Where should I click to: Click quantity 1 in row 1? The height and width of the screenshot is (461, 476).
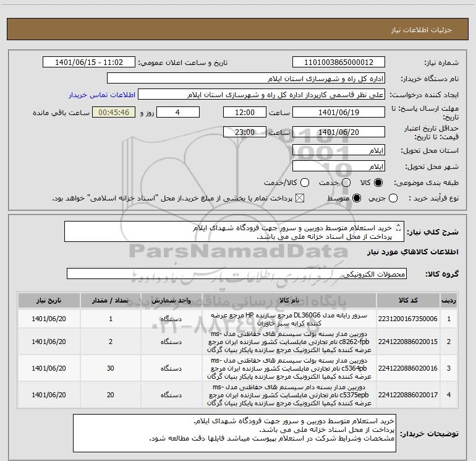pyautogui.click(x=111, y=319)
